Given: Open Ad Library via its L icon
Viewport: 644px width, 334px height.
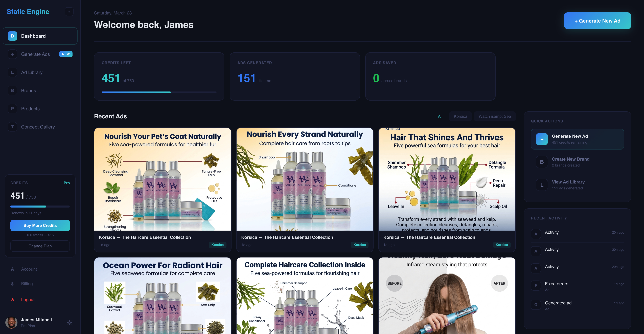Looking at the screenshot, I should (12, 72).
